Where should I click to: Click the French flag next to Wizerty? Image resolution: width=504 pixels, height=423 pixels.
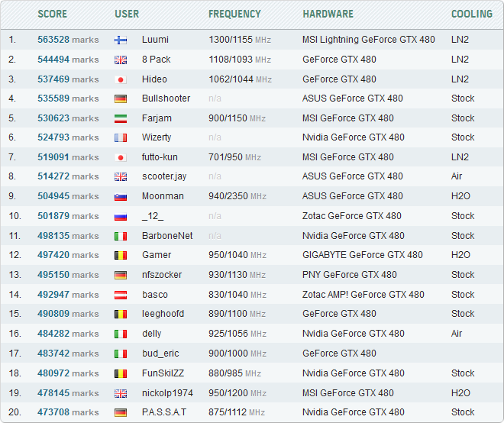coord(121,138)
